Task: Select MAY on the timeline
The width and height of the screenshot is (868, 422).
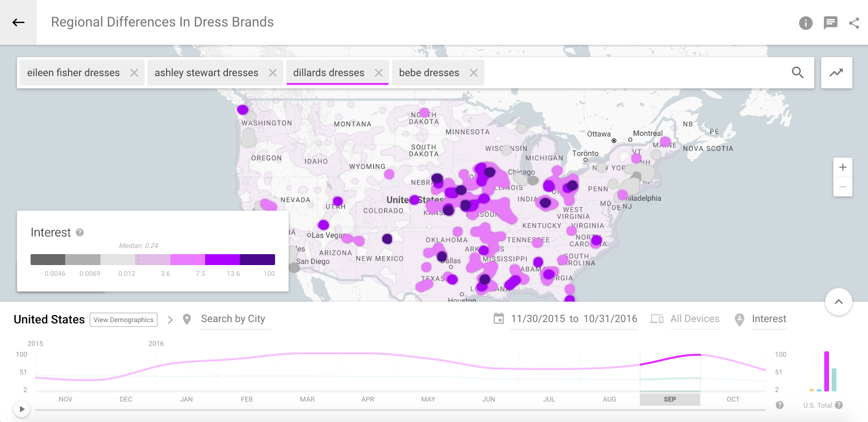Action: pyautogui.click(x=428, y=399)
